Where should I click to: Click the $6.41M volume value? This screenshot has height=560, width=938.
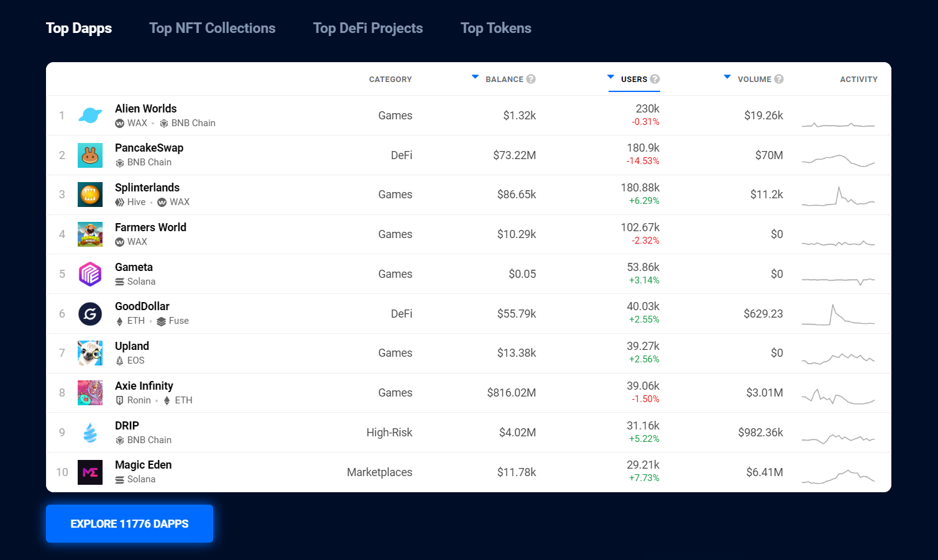(x=765, y=472)
